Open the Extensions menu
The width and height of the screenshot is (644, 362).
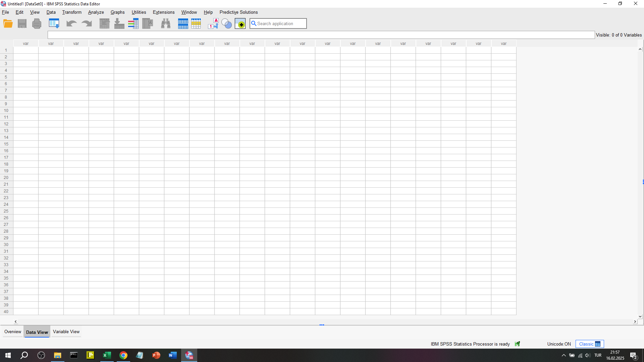coord(164,12)
